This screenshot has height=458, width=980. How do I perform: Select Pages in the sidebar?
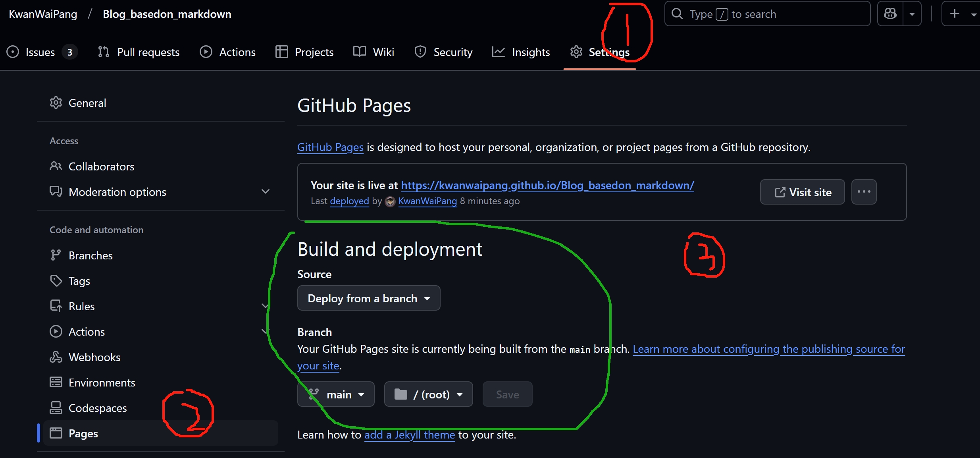tap(161, 433)
